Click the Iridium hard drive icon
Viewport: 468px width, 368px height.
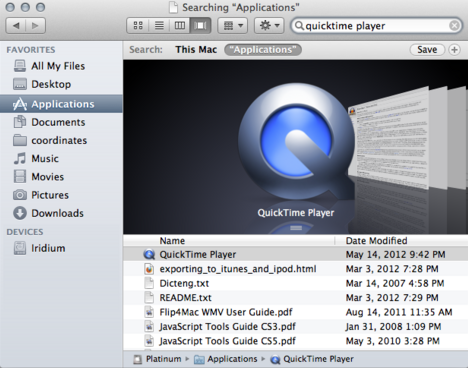click(20, 248)
